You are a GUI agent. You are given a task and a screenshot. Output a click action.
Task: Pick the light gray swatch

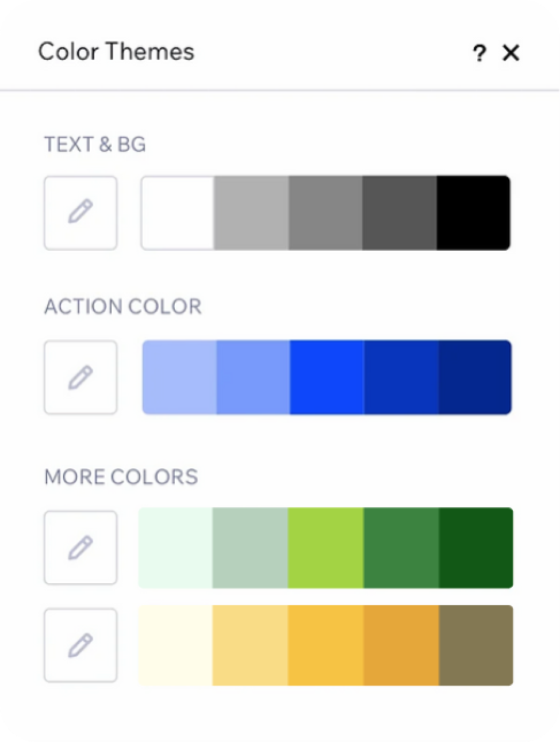(x=251, y=212)
